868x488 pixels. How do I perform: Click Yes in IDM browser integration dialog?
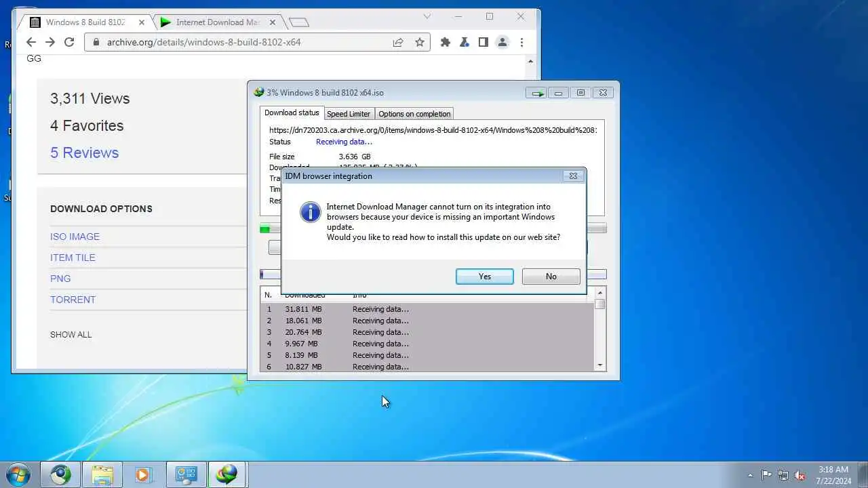point(484,277)
